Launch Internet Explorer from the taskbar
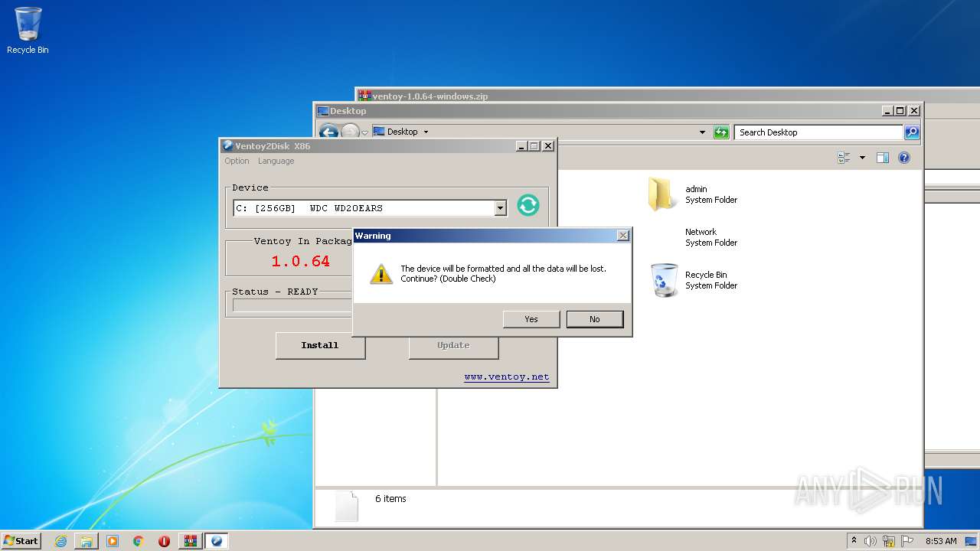Image resolution: width=980 pixels, height=551 pixels. click(x=60, y=541)
